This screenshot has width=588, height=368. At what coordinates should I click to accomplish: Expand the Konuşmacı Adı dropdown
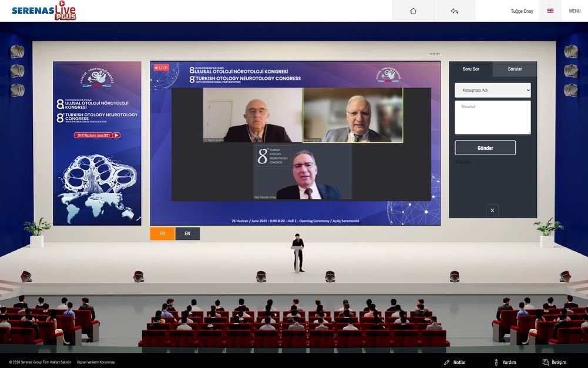[x=493, y=90]
